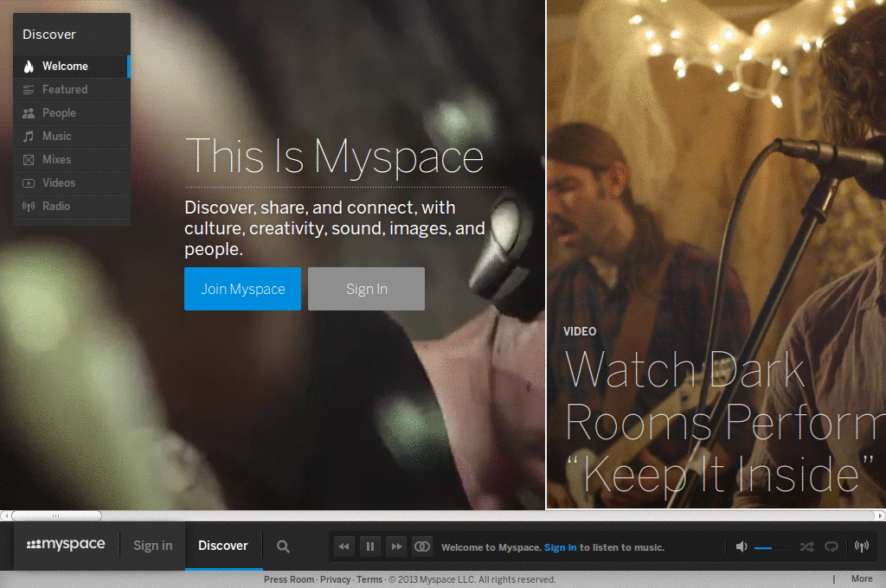Click the Discover panel header
886x588 pixels.
tap(72, 34)
